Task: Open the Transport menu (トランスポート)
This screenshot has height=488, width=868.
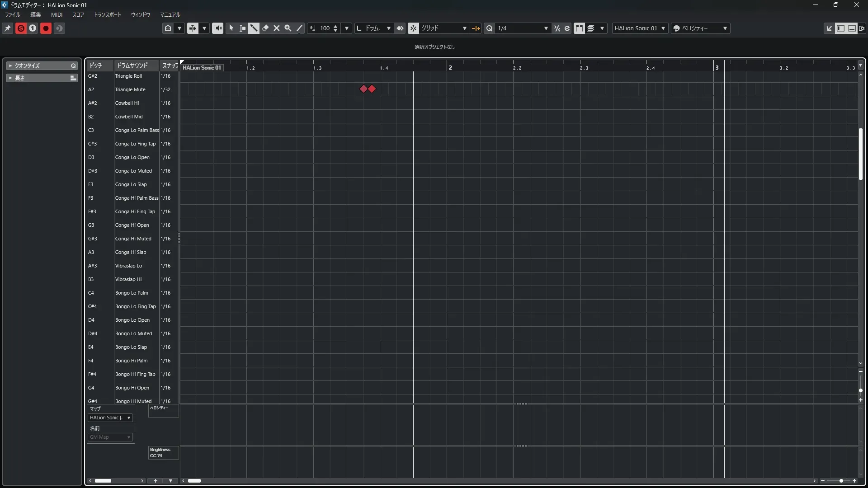Action: [x=107, y=14]
